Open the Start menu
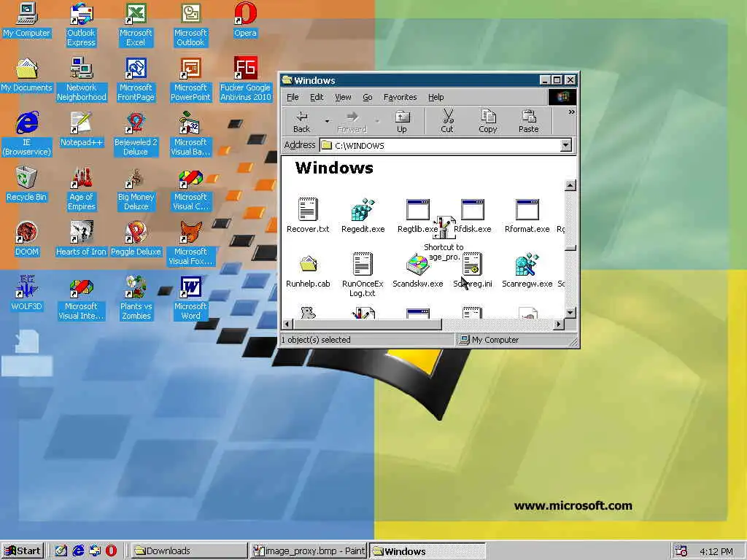747x560 pixels. 23,551
